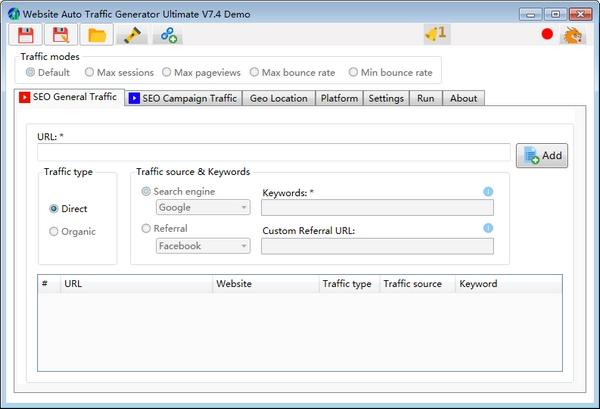Viewport: 600px width, 409px height.
Task: Choose the Referral traffic source option
Action: tap(147, 229)
